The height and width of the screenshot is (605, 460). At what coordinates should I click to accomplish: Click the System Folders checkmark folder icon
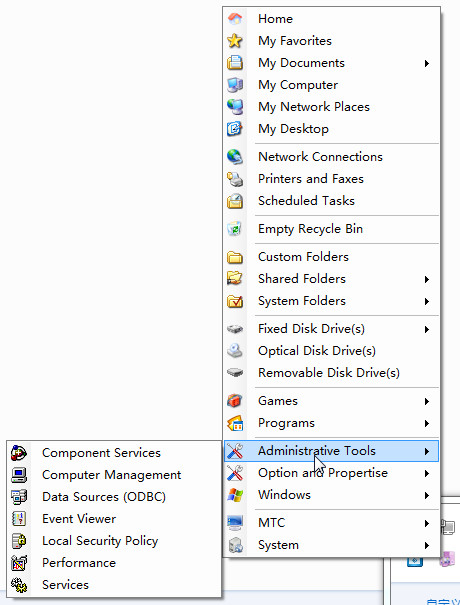click(235, 301)
